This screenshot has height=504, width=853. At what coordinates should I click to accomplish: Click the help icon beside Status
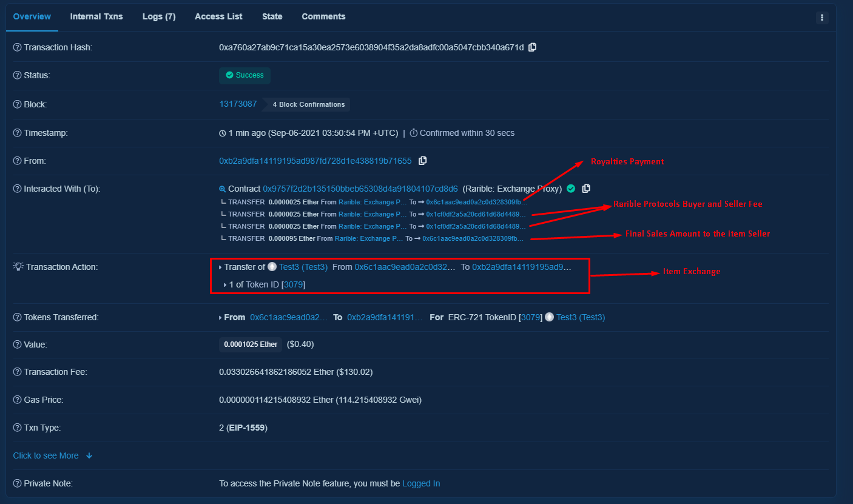[x=18, y=75]
